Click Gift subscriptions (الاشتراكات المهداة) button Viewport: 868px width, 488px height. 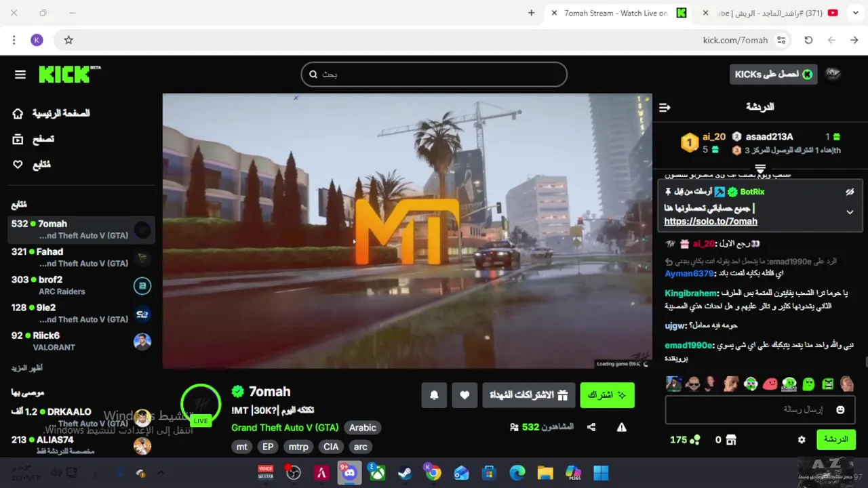[529, 395]
